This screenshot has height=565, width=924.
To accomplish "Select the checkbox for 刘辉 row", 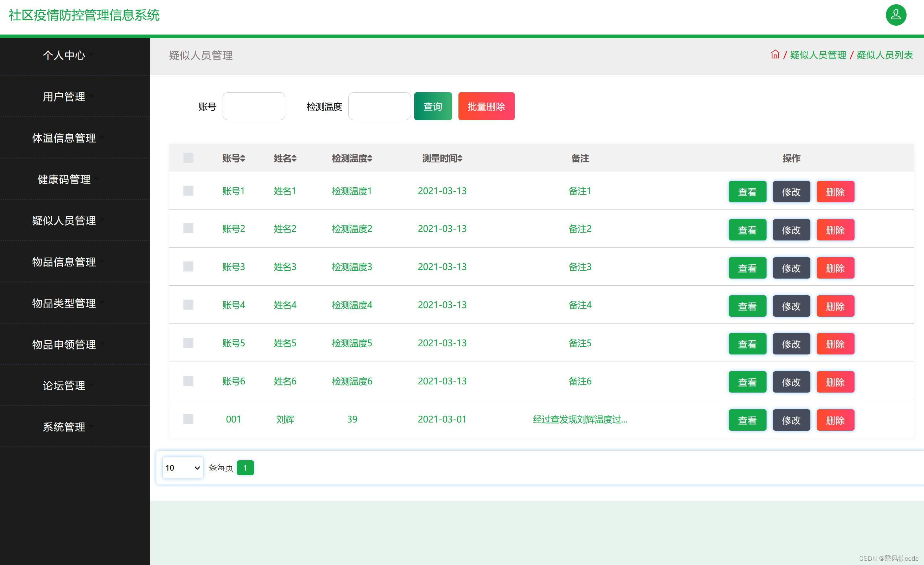I will click(x=188, y=419).
